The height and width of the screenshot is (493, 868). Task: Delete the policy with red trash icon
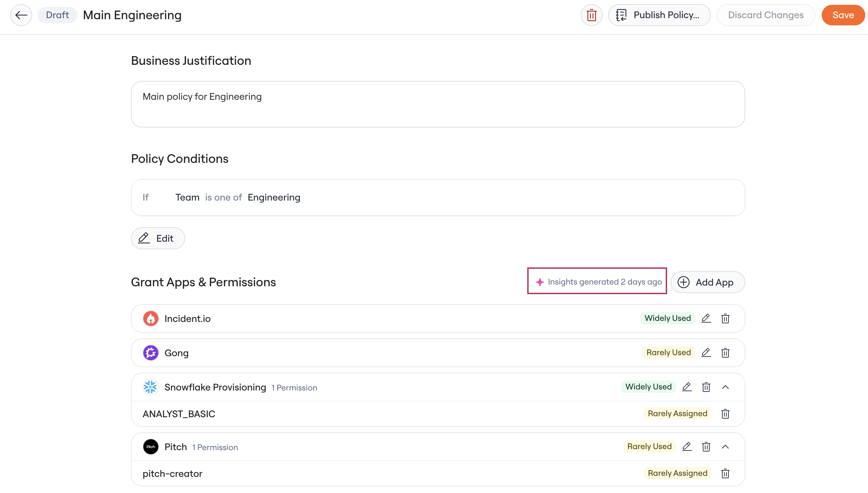coord(591,15)
